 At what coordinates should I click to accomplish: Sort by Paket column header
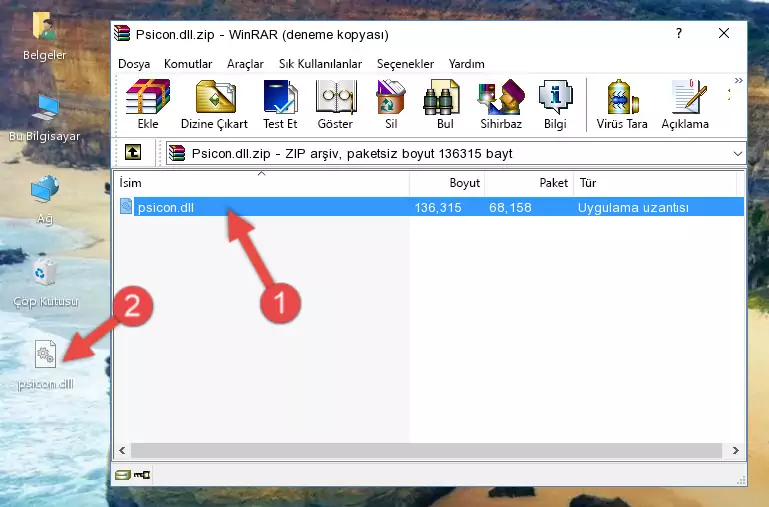tap(529, 183)
